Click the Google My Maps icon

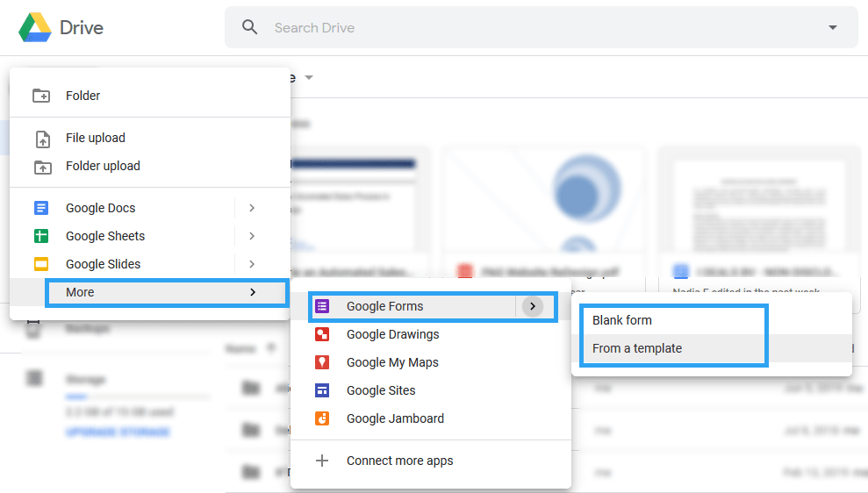click(322, 362)
